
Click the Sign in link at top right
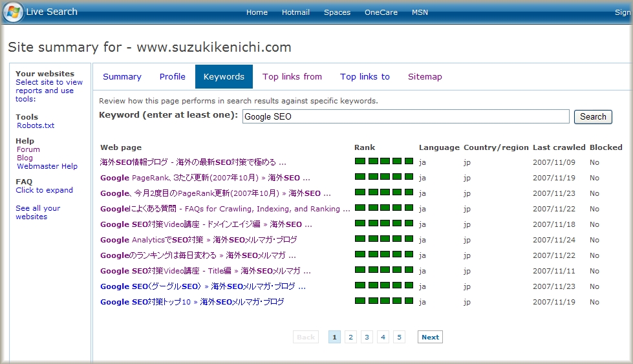623,12
